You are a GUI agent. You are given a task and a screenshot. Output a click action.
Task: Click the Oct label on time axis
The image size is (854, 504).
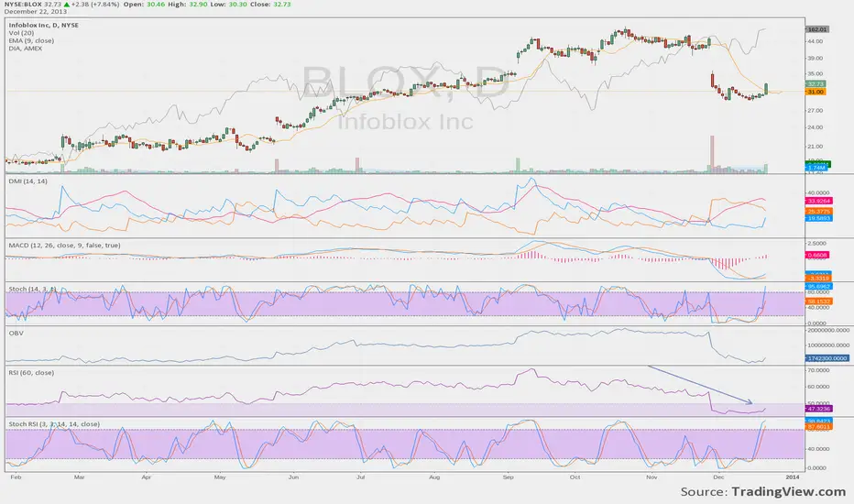[575, 477]
